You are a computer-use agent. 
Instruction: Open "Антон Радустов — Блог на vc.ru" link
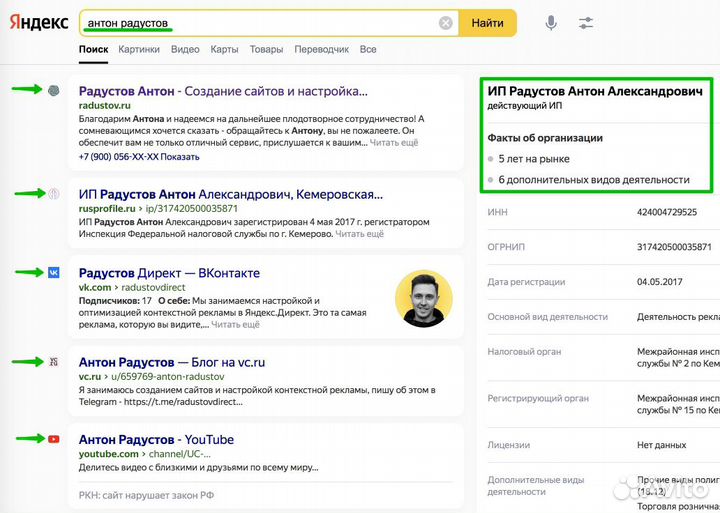[x=171, y=362]
